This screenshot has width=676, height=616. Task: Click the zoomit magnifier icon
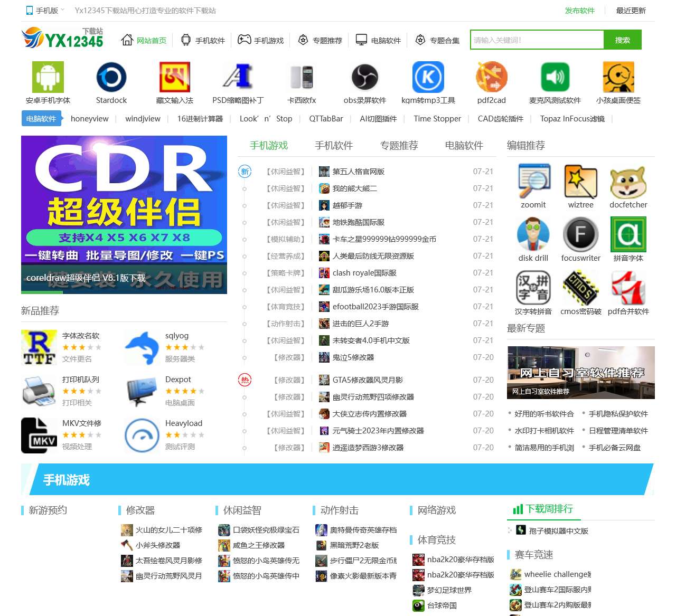tap(533, 181)
